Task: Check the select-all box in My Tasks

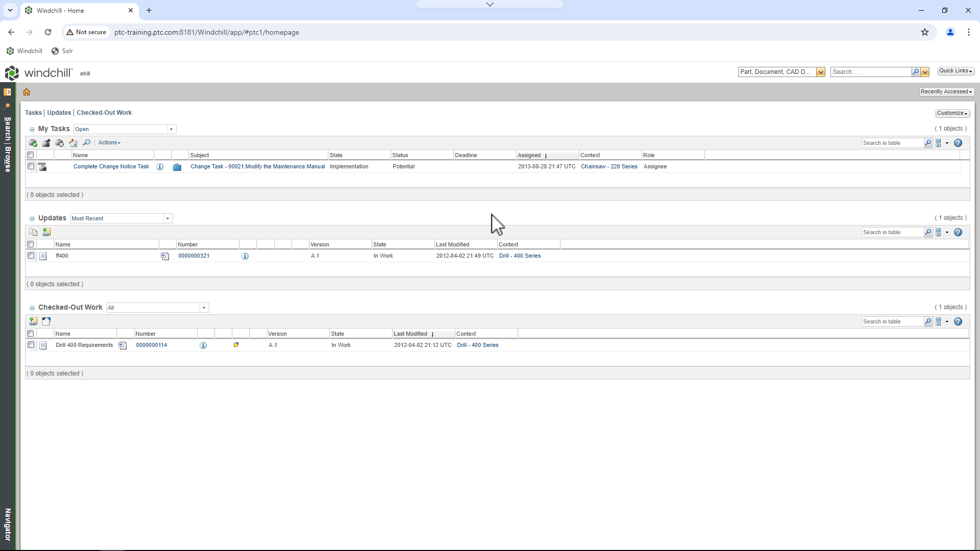Action: click(31, 155)
